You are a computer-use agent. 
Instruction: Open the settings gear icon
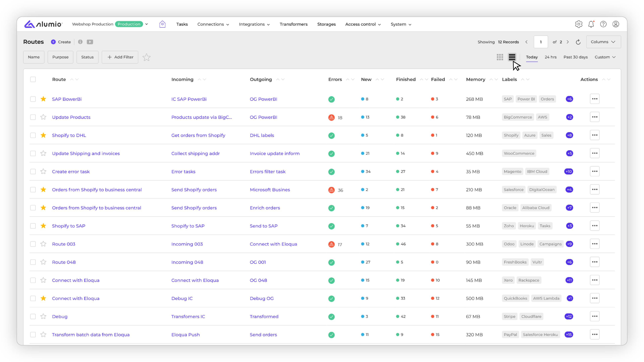click(578, 24)
